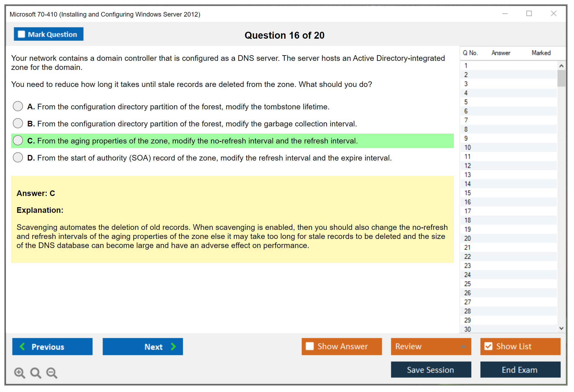Select answer option A tombstone lifetime
Screen dimensions: 574x392
click(x=18, y=106)
